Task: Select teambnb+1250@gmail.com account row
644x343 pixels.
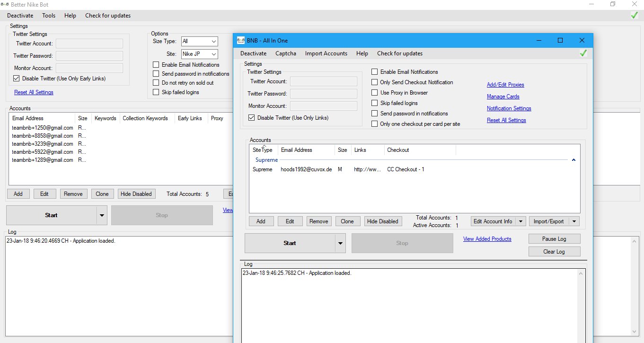Action: [121, 128]
